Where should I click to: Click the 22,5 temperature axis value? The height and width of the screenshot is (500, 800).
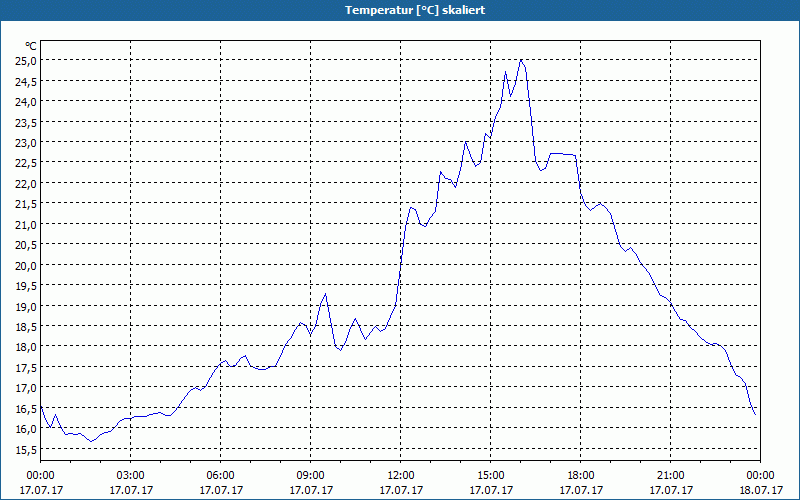pyautogui.click(x=27, y=163)
